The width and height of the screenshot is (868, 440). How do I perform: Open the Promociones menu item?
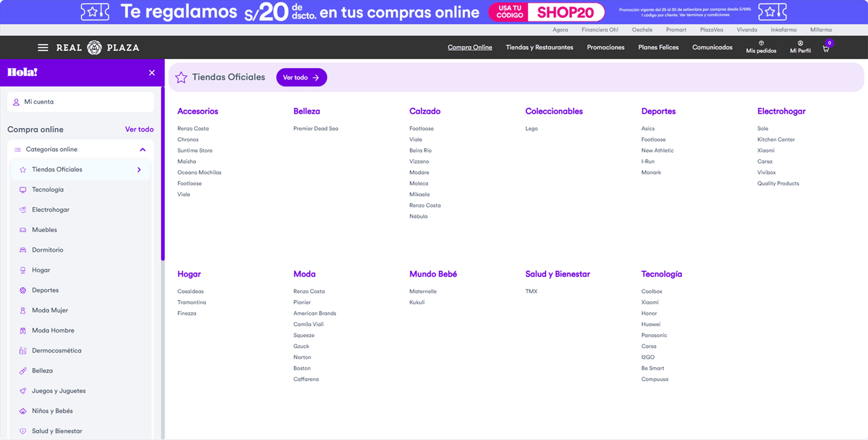pos(605,47)
